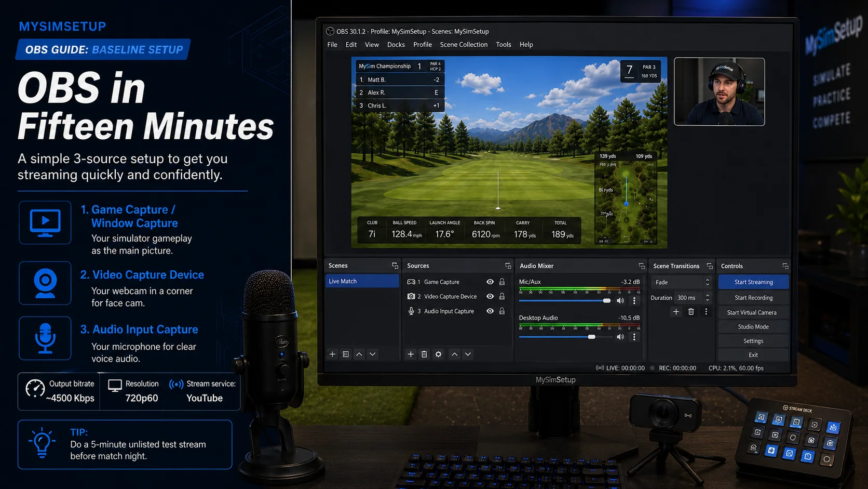Enable Studio Mode
868x489 pixels.
753,327
